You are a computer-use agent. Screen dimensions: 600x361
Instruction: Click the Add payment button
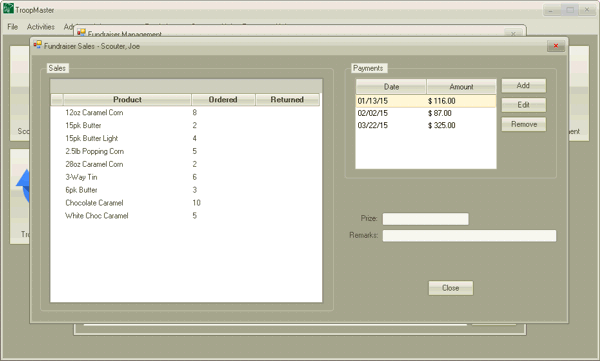click(523, 86)
